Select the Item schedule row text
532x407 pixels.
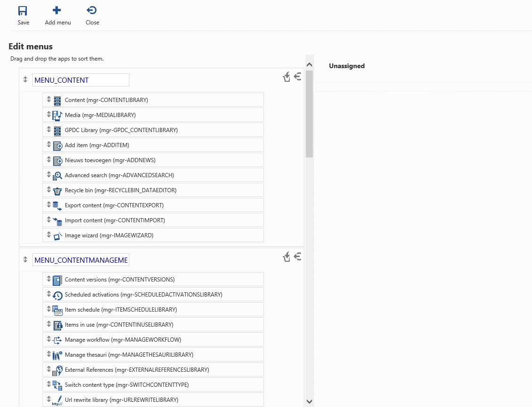(121, 309)
